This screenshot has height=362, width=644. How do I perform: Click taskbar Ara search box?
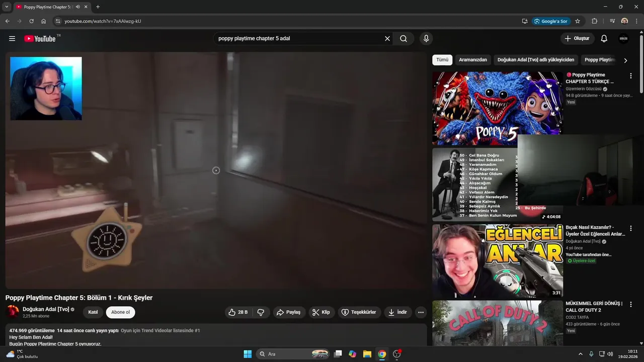click(294, 354)
